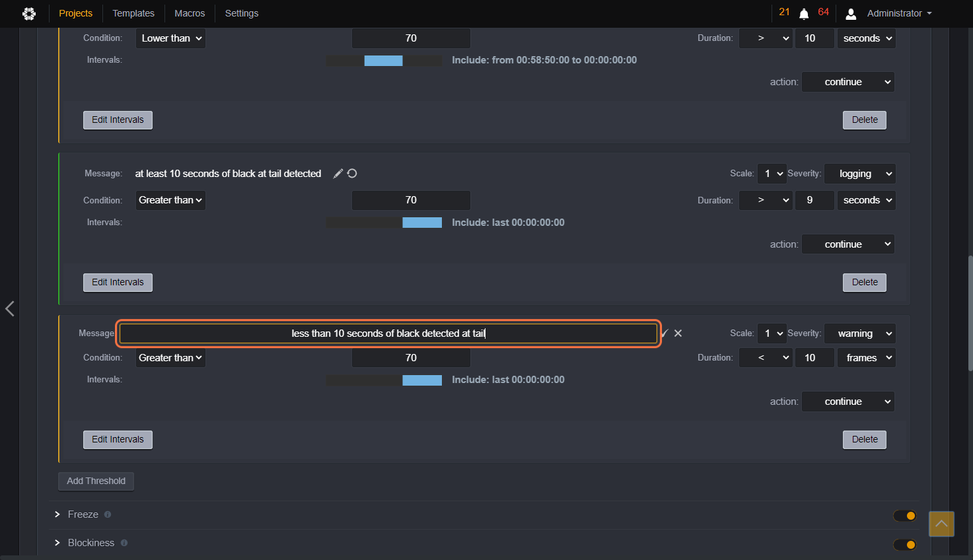Open the severity 'logging' dropdown
This screenshot has width=973, height=560.
click(x=859, y=174)
